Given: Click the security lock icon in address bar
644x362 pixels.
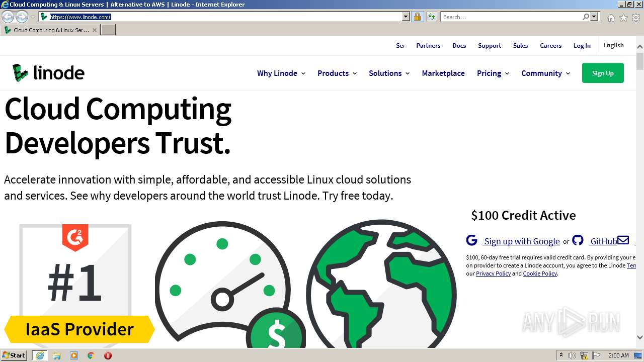Looking at the screenshot, I should pos(417,17).
